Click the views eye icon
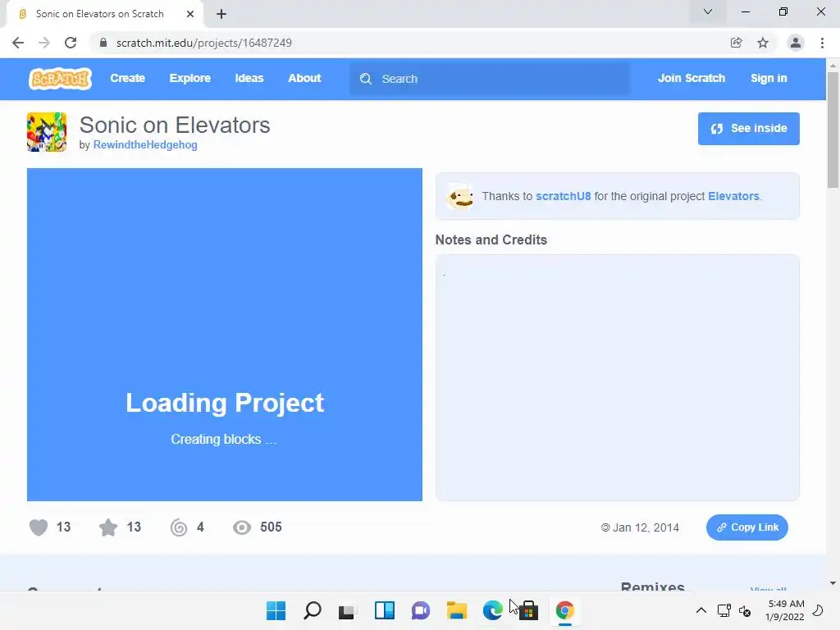 click(x=242, y=527)
